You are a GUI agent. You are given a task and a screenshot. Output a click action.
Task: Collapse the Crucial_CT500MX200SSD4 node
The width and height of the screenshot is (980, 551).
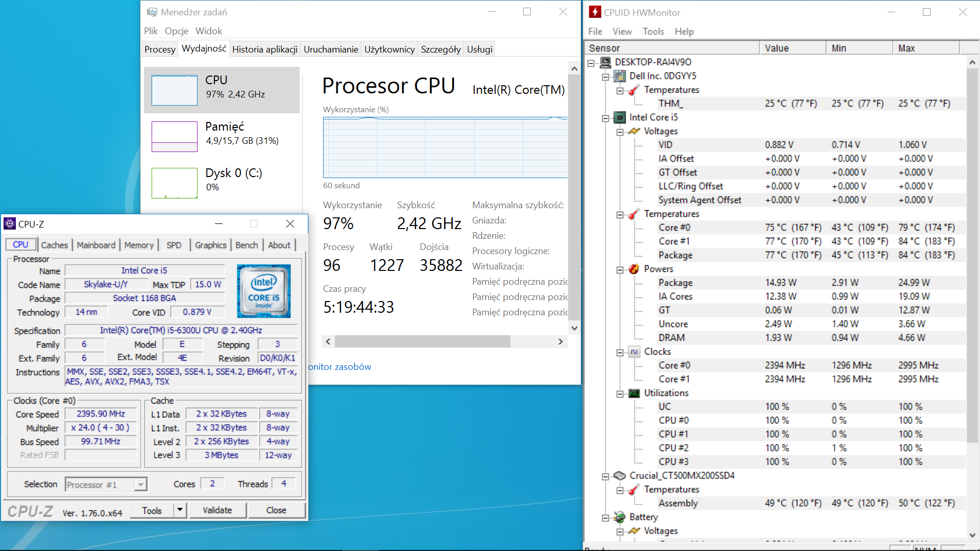click(605, 476)
